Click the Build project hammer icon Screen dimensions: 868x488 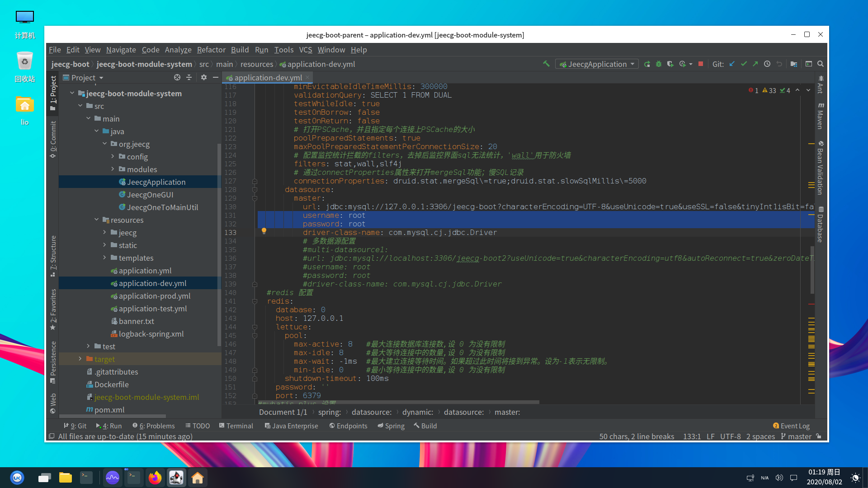click(x=546, y=64)
